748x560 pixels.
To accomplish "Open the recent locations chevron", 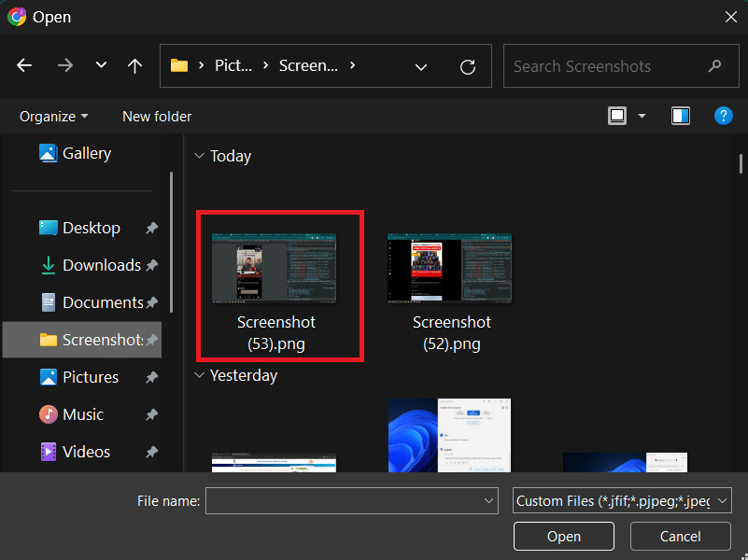I will tap(101, 64).
